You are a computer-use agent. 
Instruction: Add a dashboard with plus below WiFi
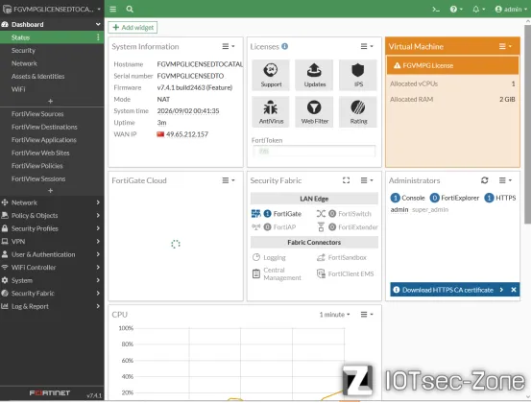50,101
